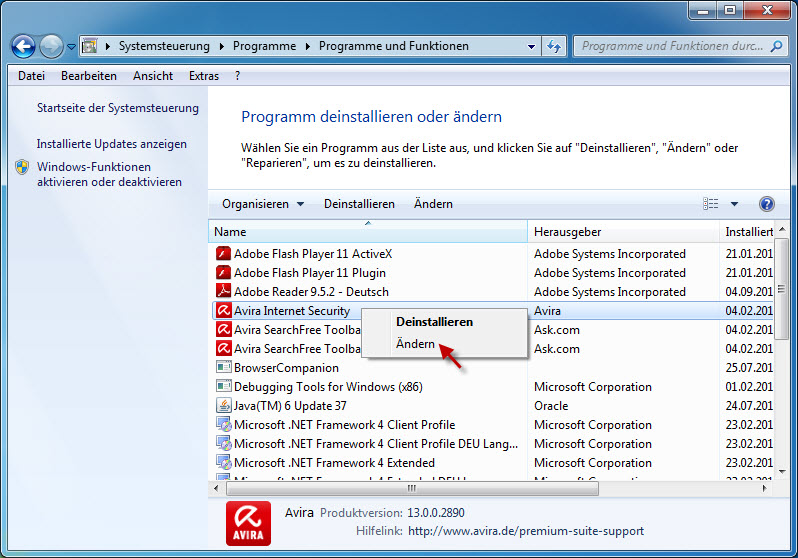Open the ? help menu
The height and width of the screenshot is (558, 798).
coord(238,76)
